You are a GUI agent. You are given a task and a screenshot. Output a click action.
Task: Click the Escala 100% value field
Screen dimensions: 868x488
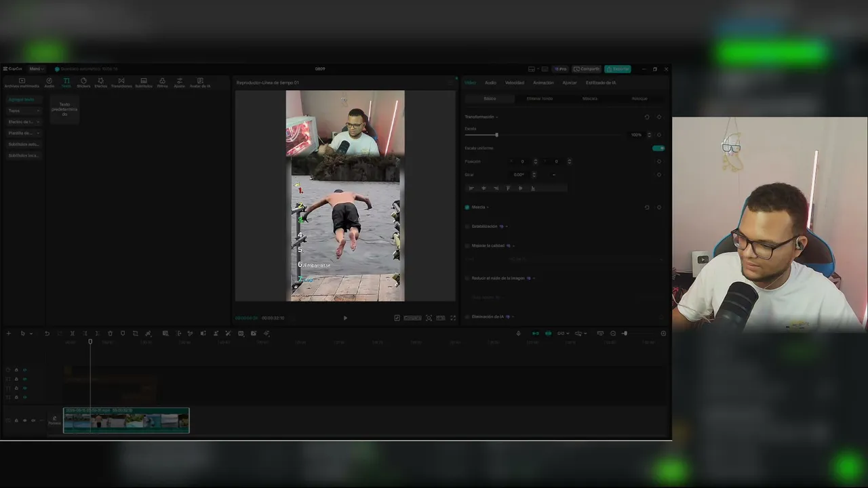click(x=636, y=135)
